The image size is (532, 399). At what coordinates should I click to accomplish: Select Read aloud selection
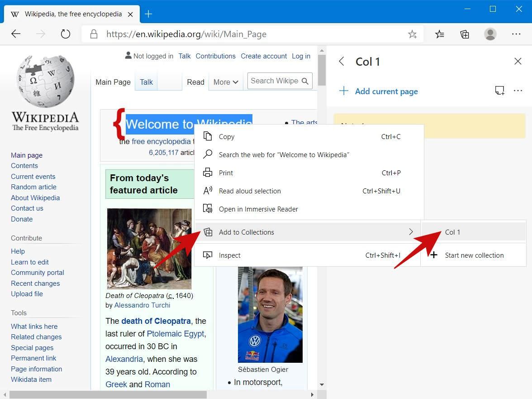click(x=309, y=191)
